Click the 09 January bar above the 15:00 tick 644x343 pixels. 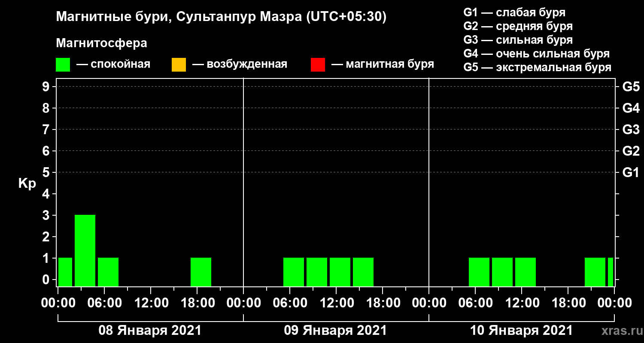tap(363, 272)
